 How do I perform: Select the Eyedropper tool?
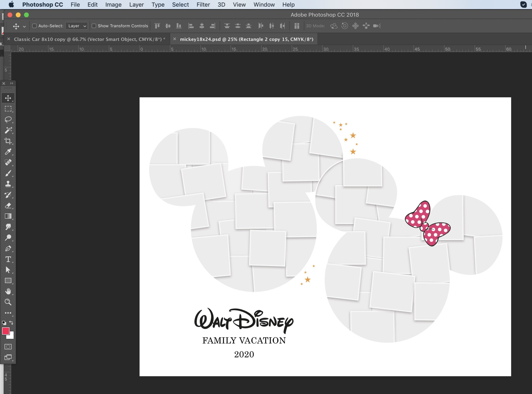pyautogui.click(x=8, y=152)
